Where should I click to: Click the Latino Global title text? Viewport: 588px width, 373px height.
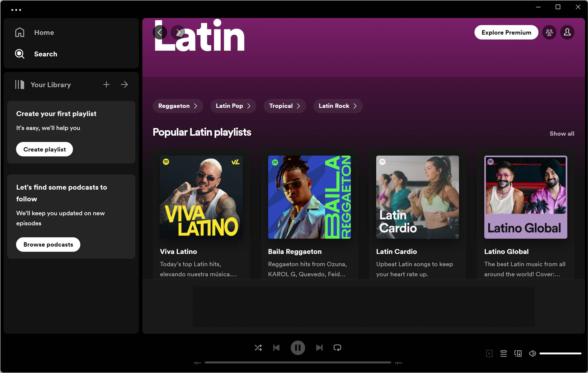(x=506, y=252)
